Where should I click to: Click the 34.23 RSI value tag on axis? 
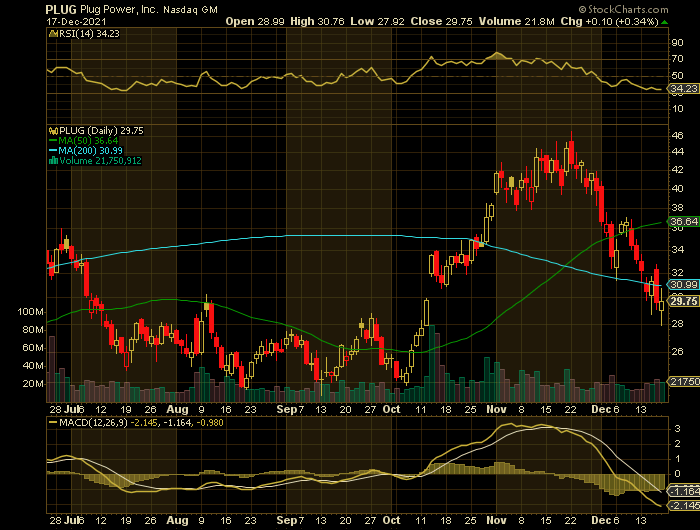click(x=683, y=88)
